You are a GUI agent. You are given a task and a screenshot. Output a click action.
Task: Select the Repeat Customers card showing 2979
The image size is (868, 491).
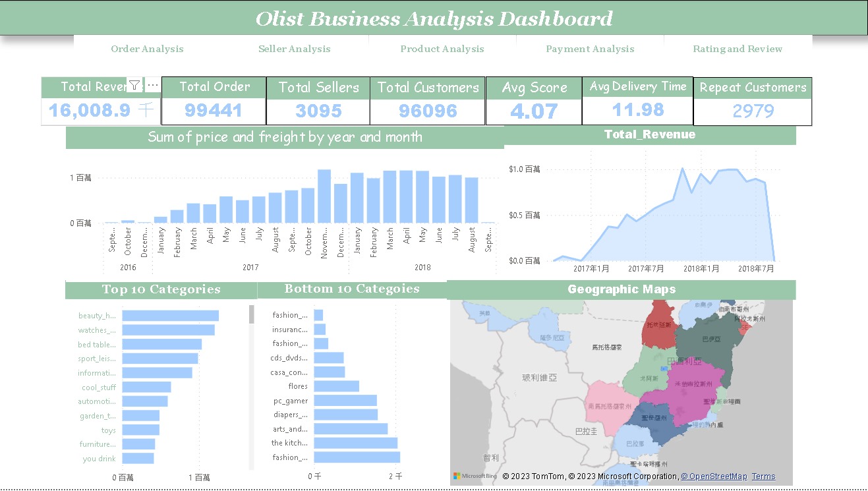click(x=753, y=100)
